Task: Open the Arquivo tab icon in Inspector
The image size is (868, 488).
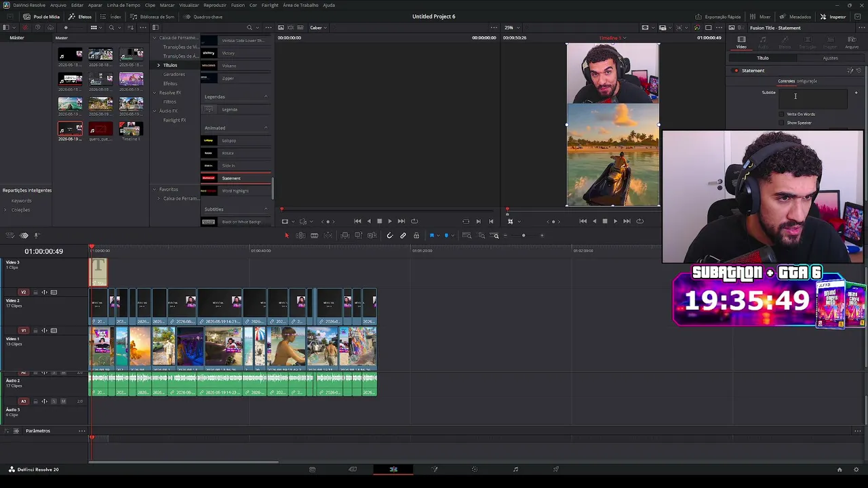Action: [x=852, y=42]
